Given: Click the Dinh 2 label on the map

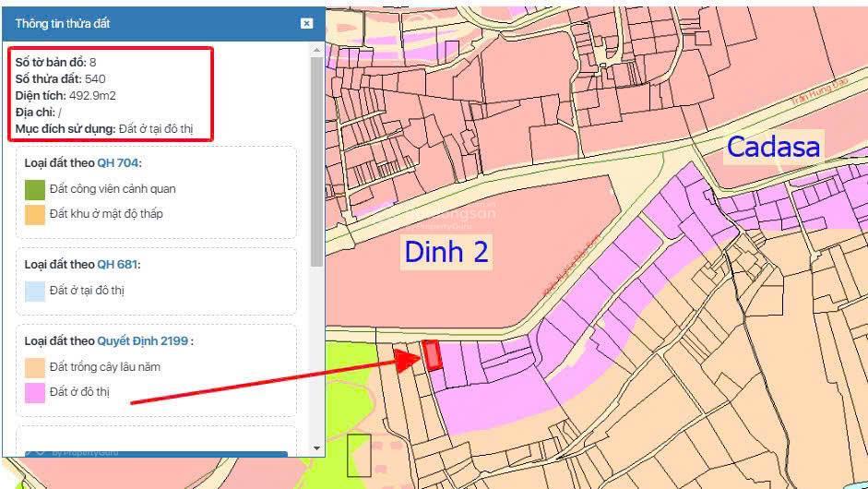Looking at the screenshot, I should tap(446, 252).
